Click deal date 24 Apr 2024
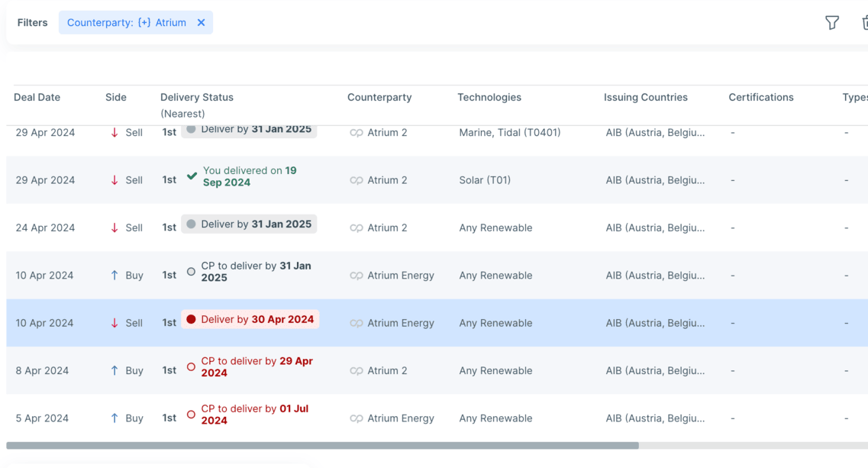Image resolution: width=868 pixels, height=468 pixels. pos(45,228)
